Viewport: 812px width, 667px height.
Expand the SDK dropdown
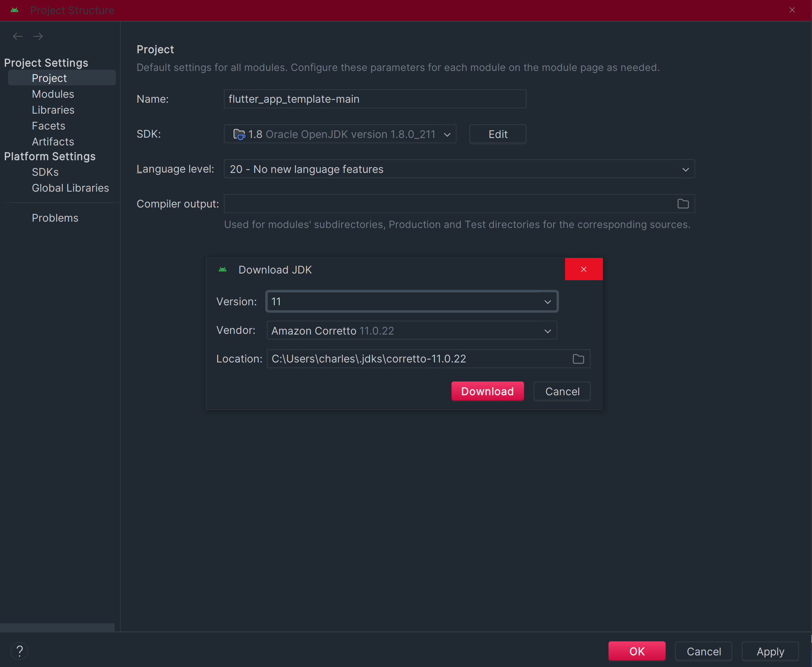pos(447,134)
